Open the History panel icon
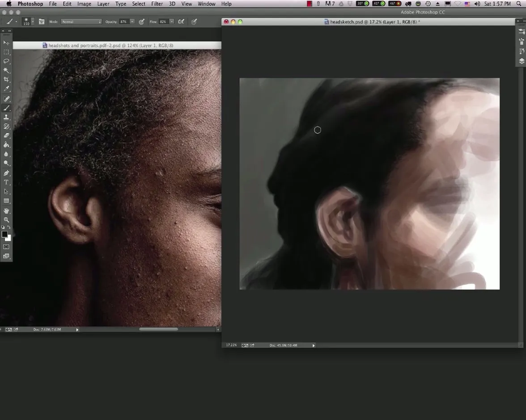 click(522, 51)
